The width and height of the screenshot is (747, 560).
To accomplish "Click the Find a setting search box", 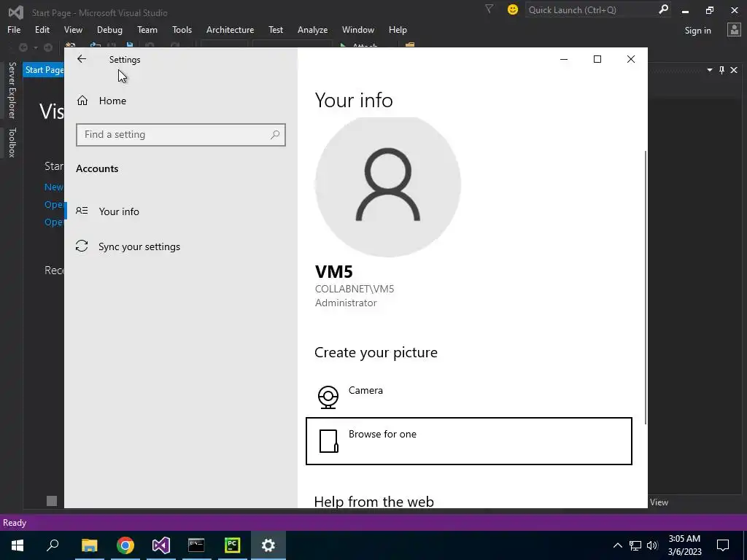I will click(x=181, y=135).
